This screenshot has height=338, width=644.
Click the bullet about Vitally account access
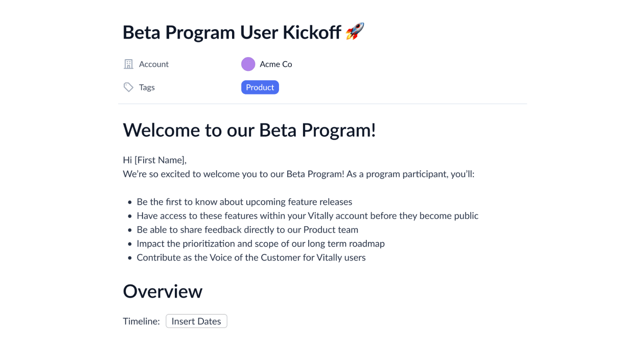(x=307, y=215)
